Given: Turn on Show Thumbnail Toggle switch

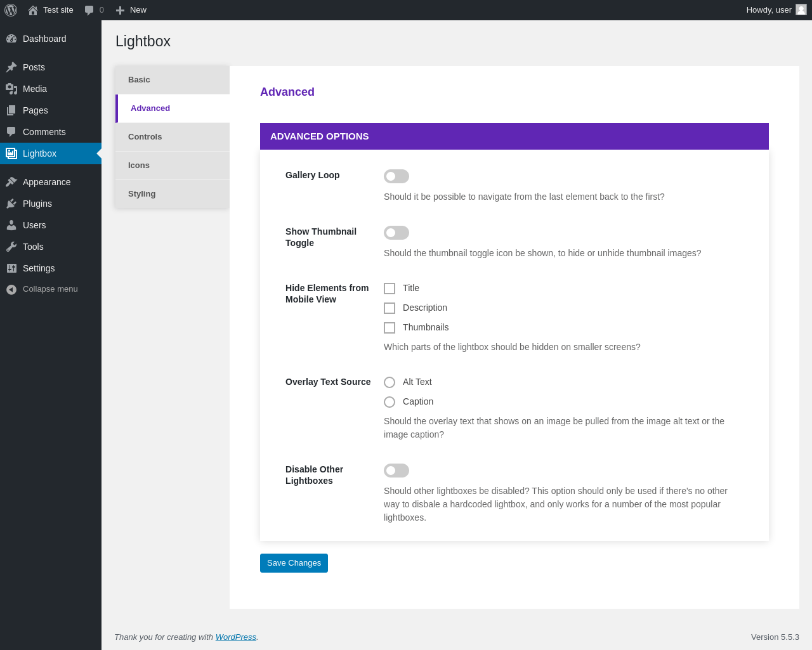Looking at the screenshot, I should pyautogui.click(x=396, y=233).
